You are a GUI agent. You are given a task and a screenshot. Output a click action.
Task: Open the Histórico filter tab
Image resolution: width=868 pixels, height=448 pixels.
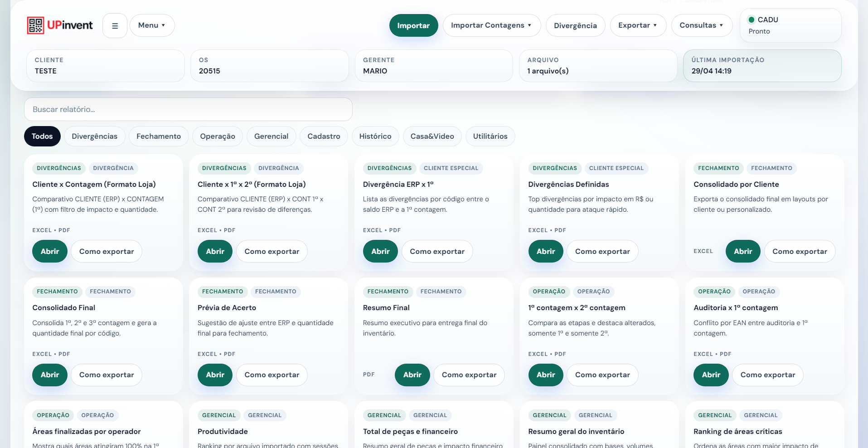click(x=375, y=136)
